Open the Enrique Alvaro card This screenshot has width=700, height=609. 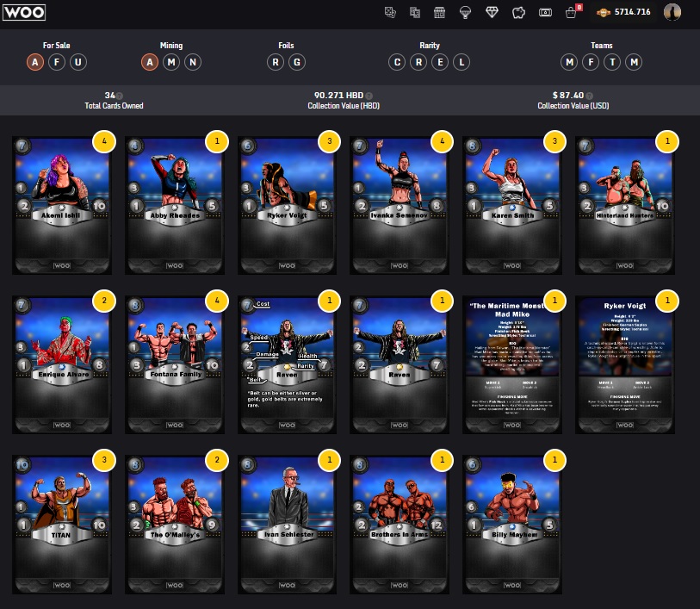(62, 364)
